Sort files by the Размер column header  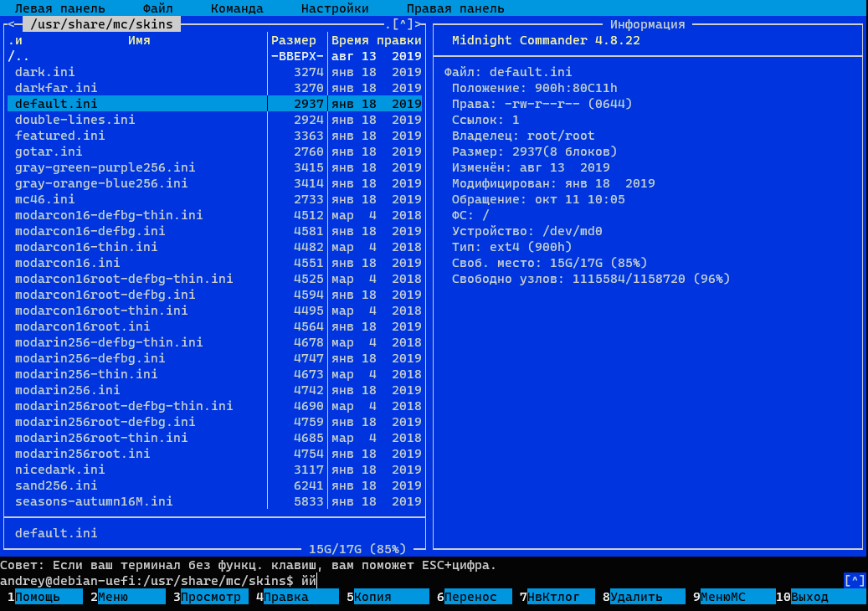pos(294,40)
